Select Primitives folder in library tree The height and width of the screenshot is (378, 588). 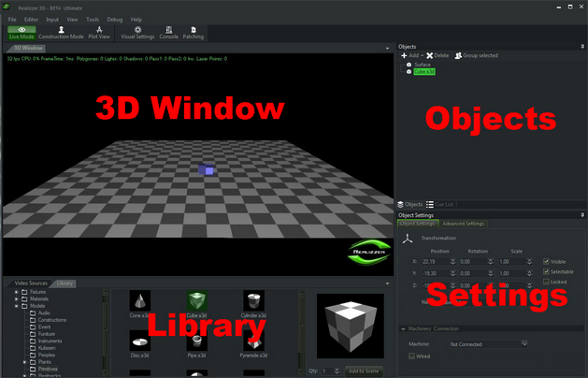[48, 369]
